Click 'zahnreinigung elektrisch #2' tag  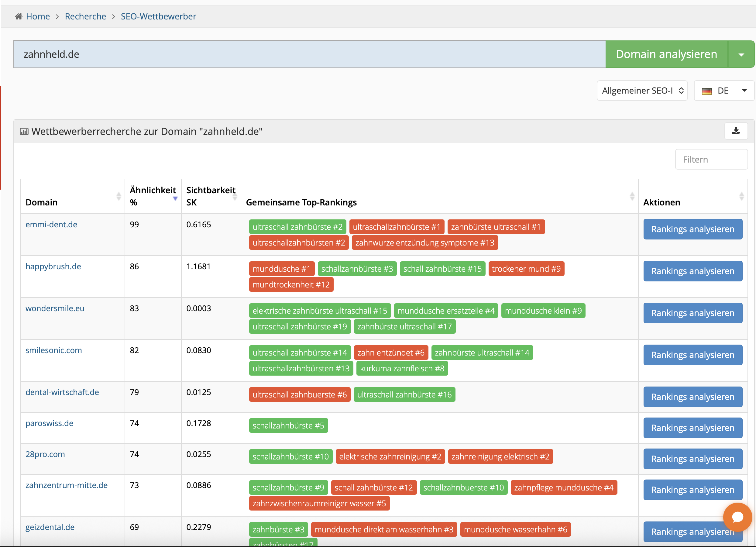pos(500,457)
